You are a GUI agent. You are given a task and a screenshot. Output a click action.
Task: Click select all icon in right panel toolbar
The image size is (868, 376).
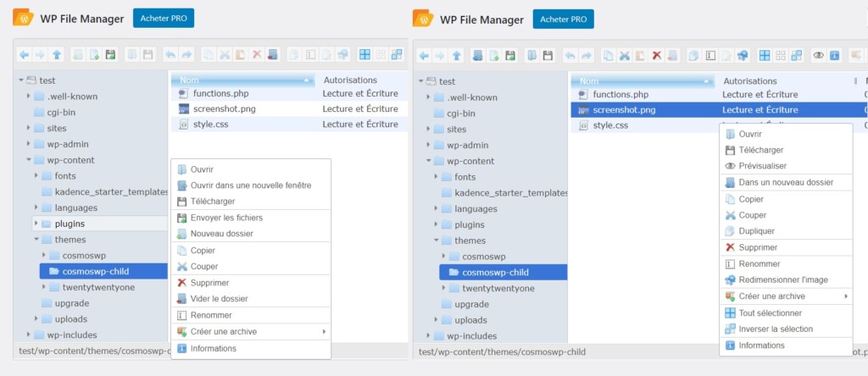[765, 56]
